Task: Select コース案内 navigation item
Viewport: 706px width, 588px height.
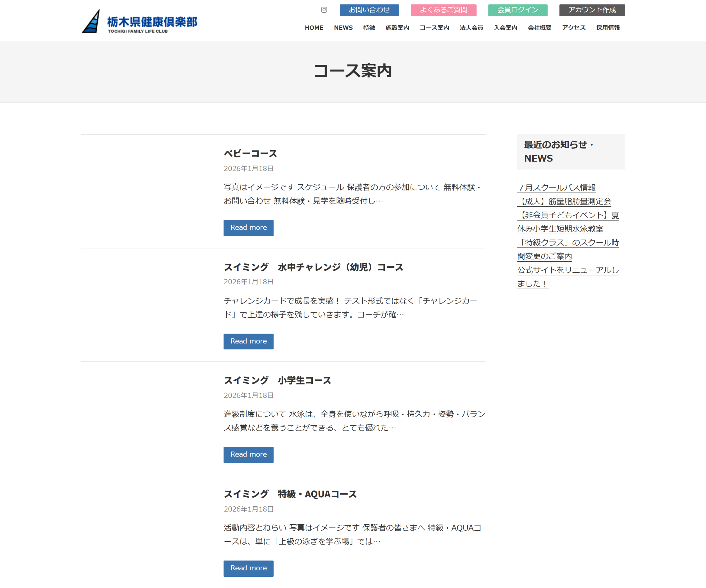Action: coord(434,28)
